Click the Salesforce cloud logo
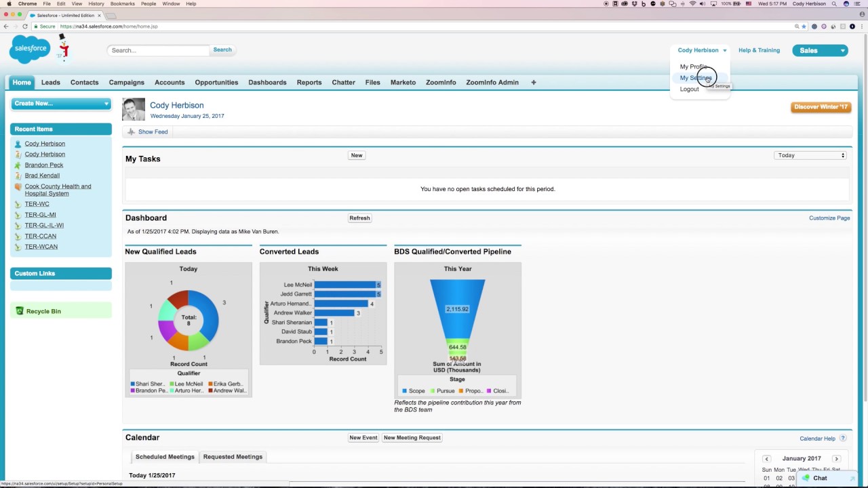The width and height of the screenshot is (868, 488). pos(30,49)
